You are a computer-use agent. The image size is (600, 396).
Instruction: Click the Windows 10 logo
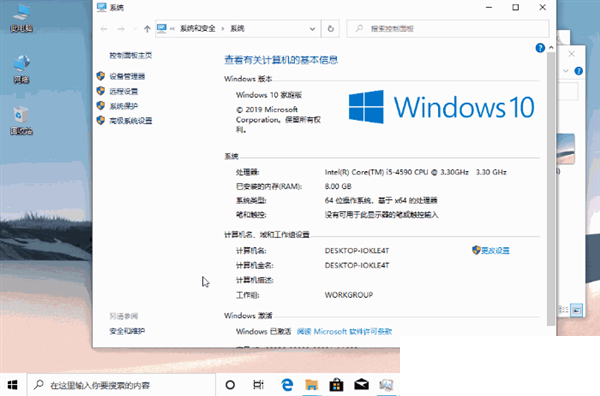(441, 107)
